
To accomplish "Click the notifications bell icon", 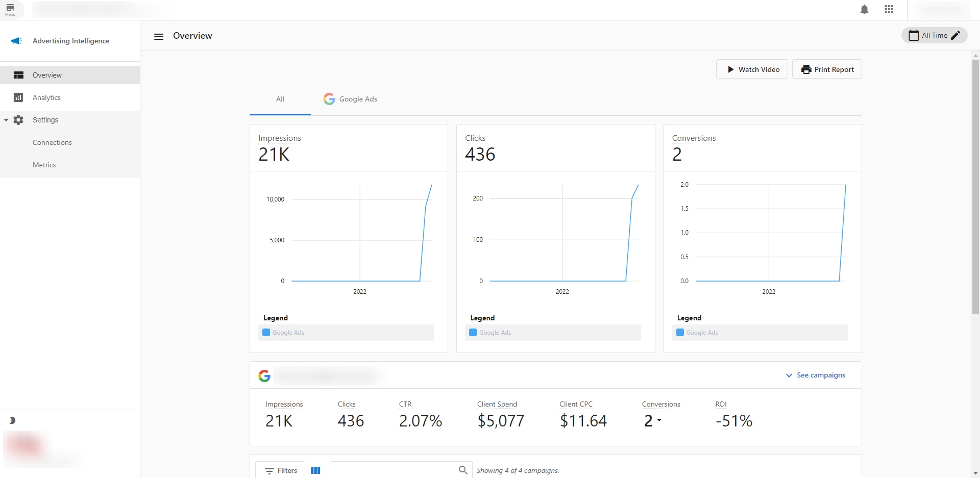I will [x=864, y=10].
